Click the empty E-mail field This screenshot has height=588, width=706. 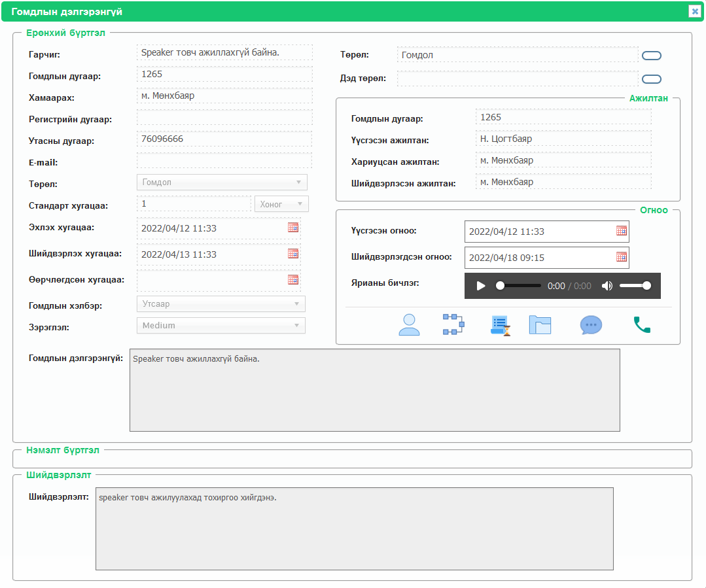pyautogui.click(x=224, y=160)
